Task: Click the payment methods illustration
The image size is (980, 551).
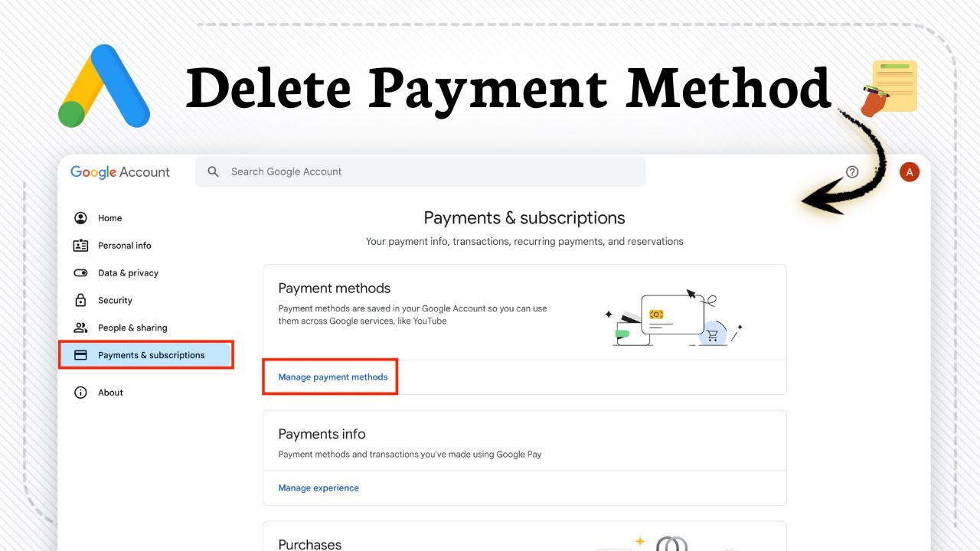Action: click(x=674, y=317)
